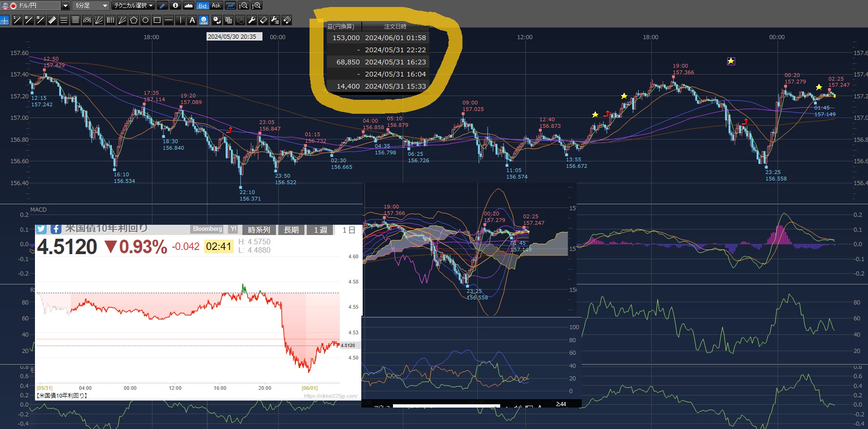The width and height of the screenshot is (868, 429).
Task: Select the Fibonacci fan lines tool
Action: (x=99, y=20)
